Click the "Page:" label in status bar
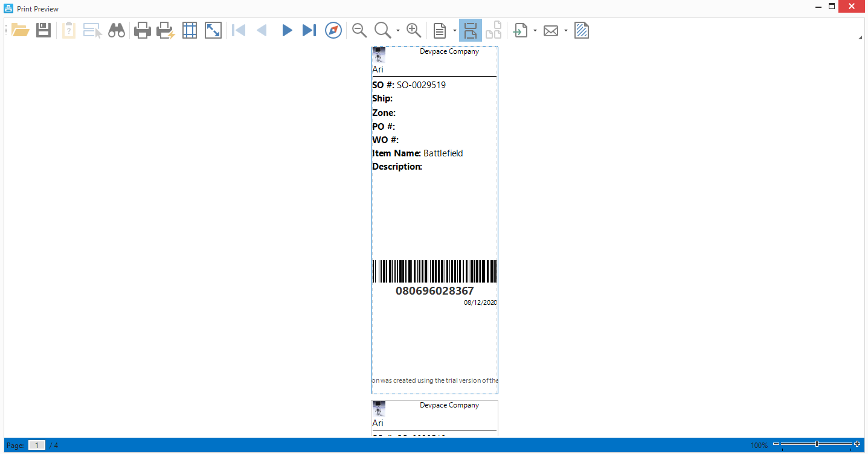This screenshot has height=454, width=868. 16,446
